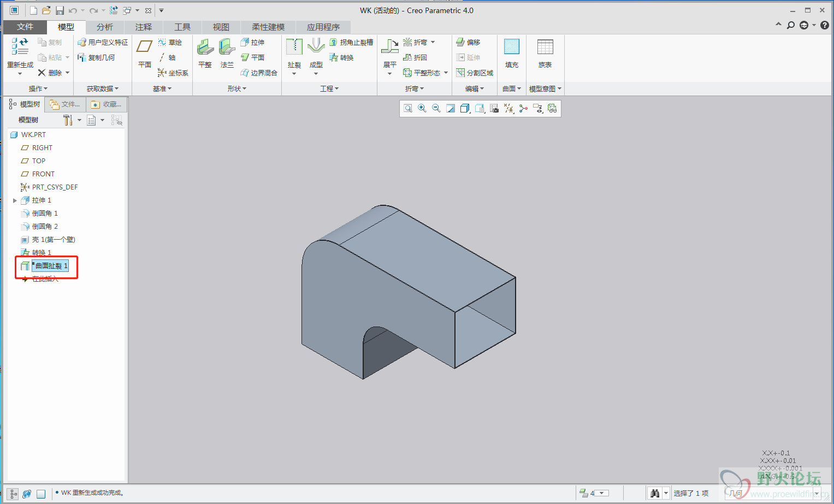
Task: Open the 成型 form tool
Action: pyautogui.click(x=316, y=54)
